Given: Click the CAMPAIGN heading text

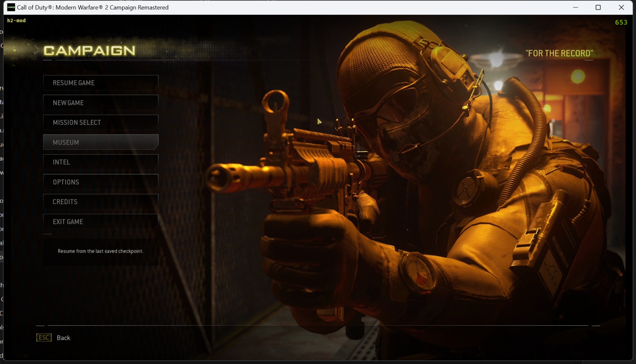Looking at the screenshot, I should [x=89, y=51].
